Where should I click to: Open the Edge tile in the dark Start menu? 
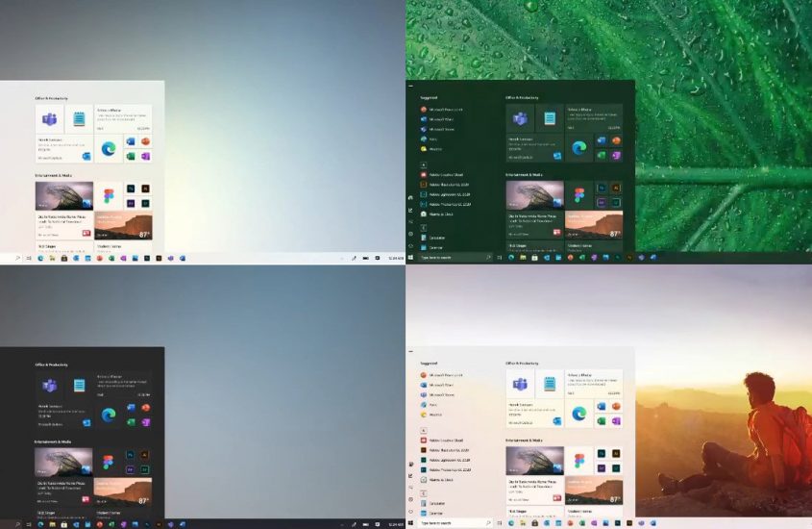coord(109,415)
